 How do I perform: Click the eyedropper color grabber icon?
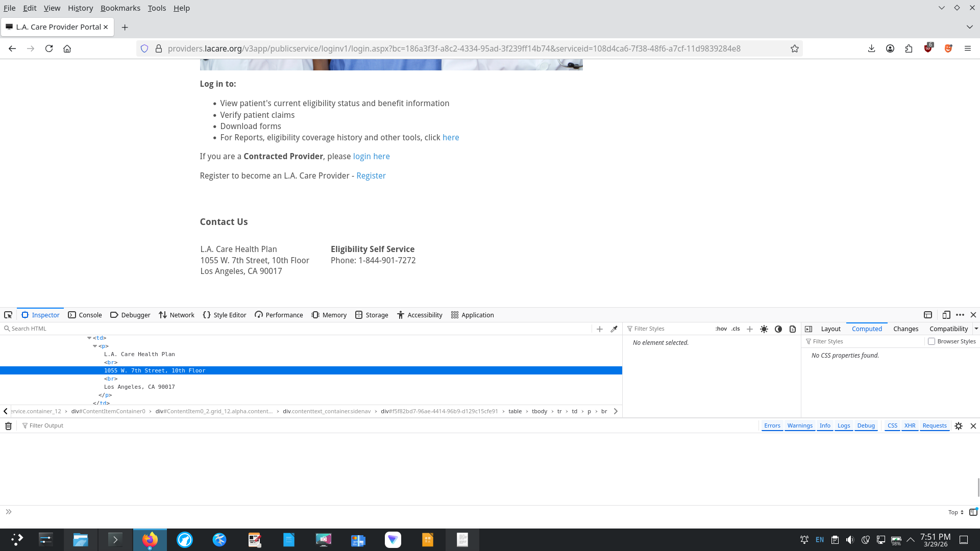coord(614,329)
